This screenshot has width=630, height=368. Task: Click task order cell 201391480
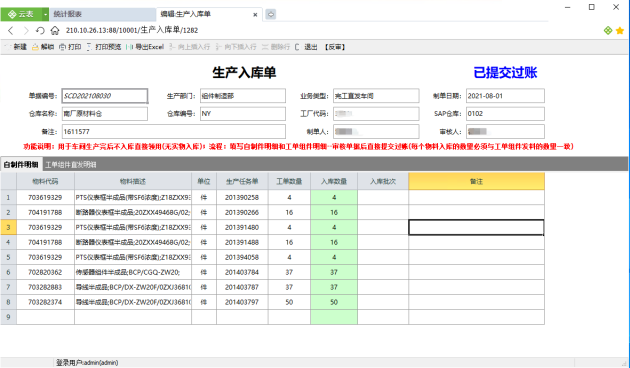(x=242, y=227)
